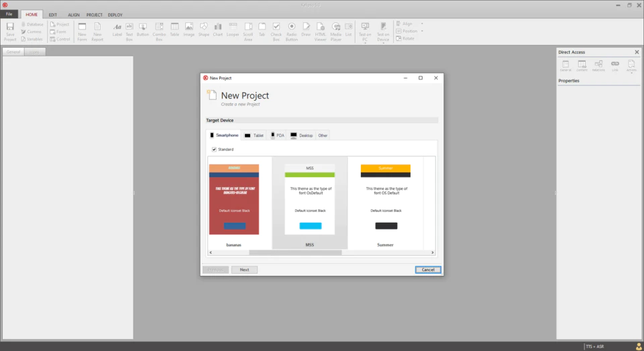
Task: Expand the Align dropdown arrow
Action: (422, 24)
